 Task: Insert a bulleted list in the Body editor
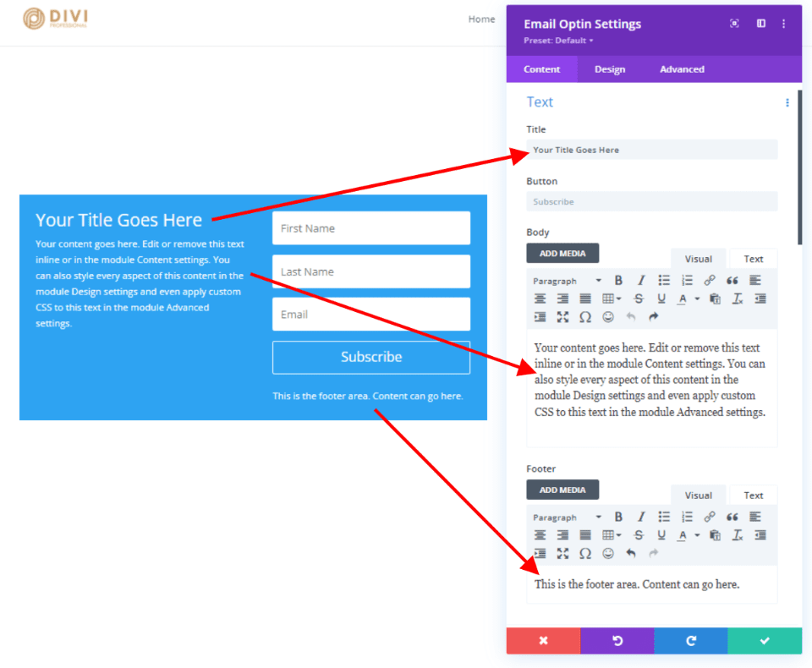pos(664,279)
